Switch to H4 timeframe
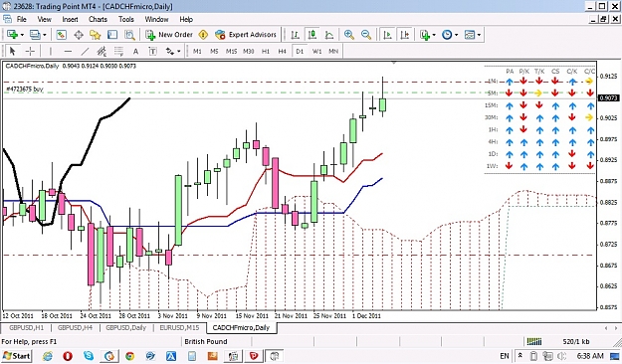 282,51
